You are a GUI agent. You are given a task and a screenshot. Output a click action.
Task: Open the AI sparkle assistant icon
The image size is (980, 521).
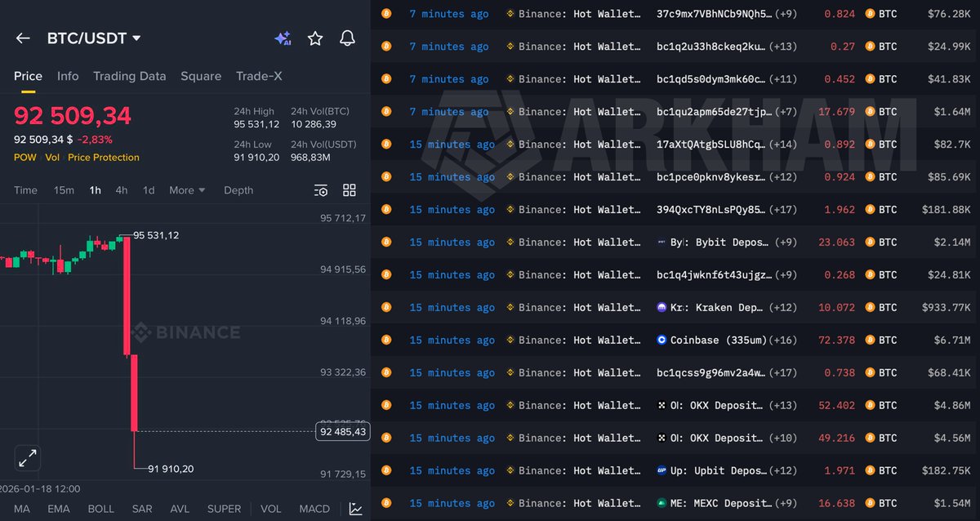pyautogui.click(x=283, y=38)
